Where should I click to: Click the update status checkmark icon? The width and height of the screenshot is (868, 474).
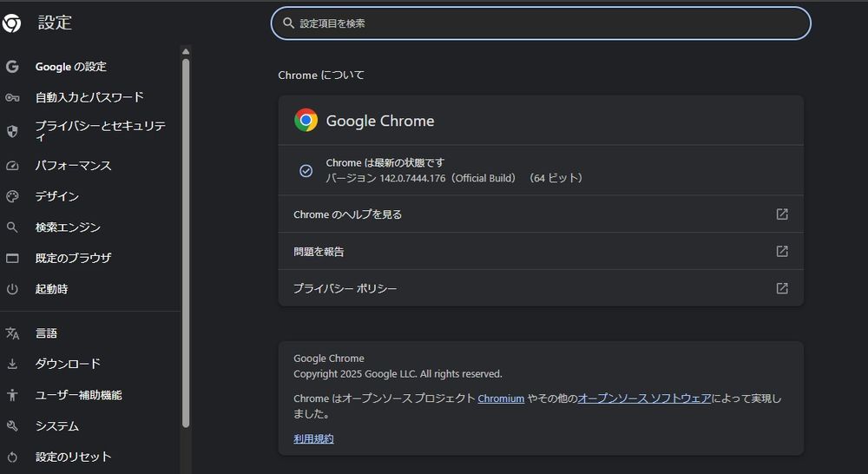[x=306, y=170]
